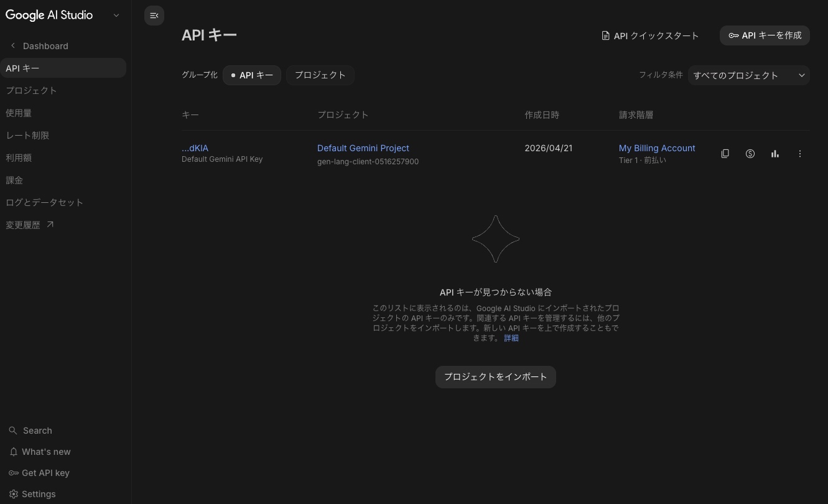Click the What's new bell icon
Viewport: 828px width, 504px height.
[x=13, y=452]
